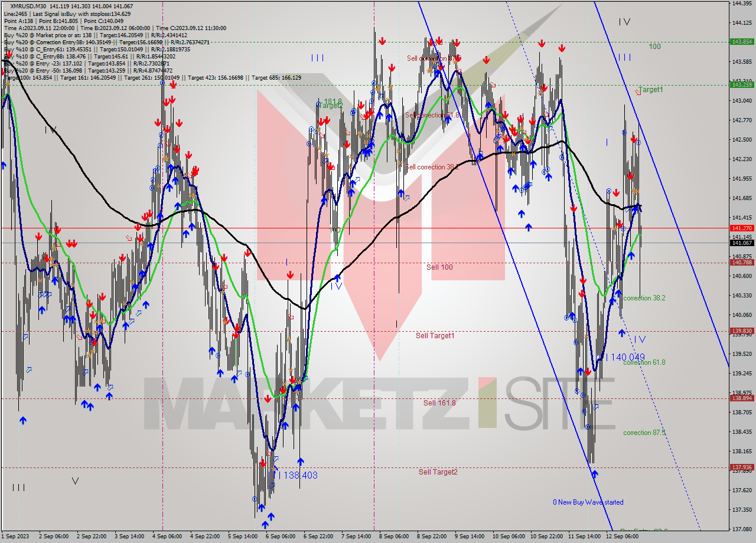
Task: Click the green '161.8' label
Action: click(x=333, y=102)
